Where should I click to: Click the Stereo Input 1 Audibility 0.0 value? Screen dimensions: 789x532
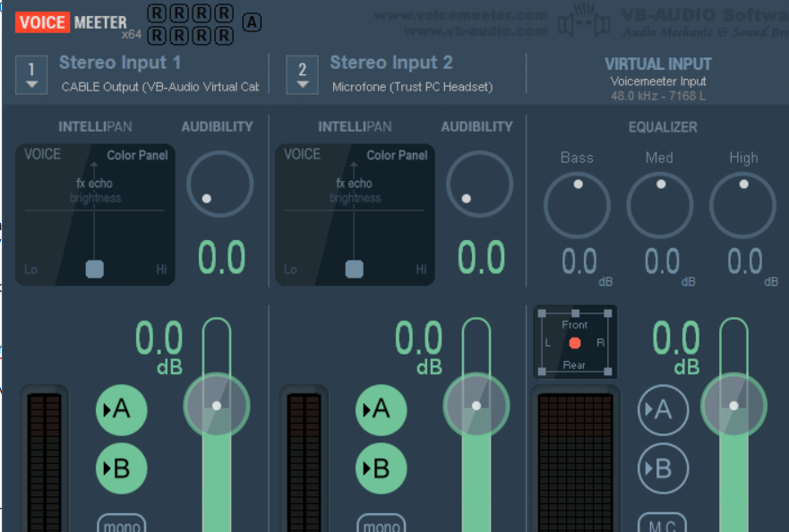click(x=221, y=257)
